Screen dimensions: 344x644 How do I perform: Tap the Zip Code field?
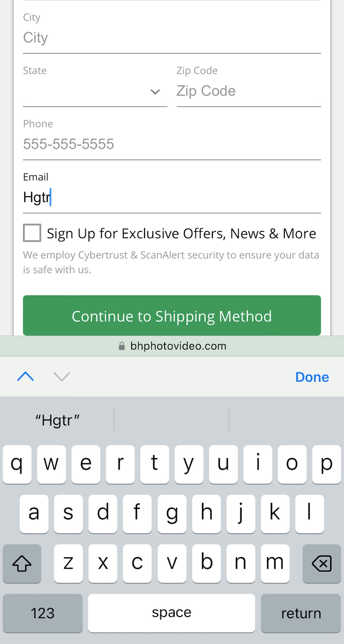coord(248,91)
